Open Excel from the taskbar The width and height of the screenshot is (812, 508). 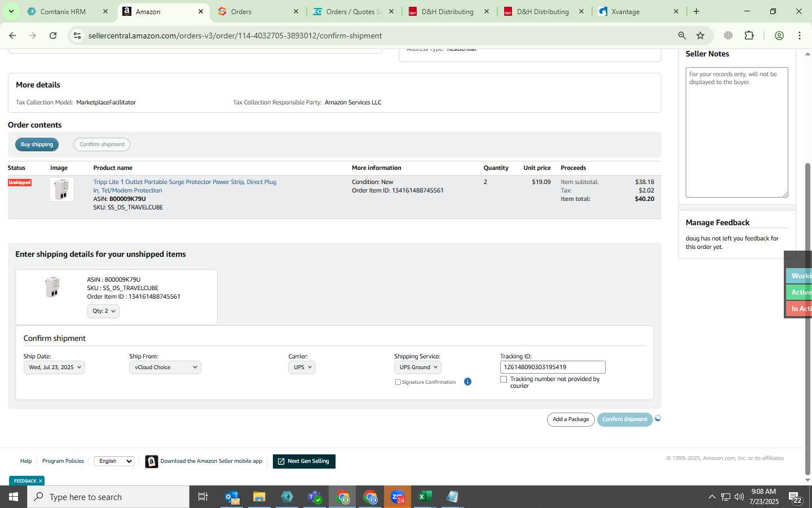click(425, 497)
